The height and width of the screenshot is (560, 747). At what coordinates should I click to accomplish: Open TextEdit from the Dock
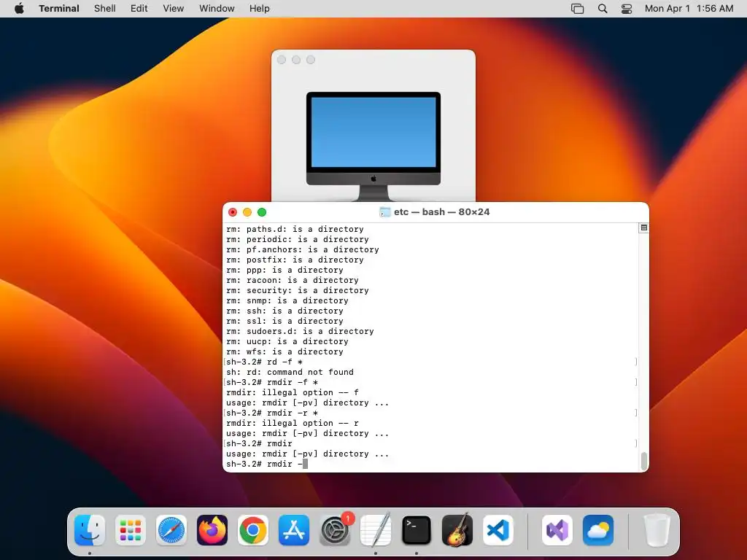click(376, 530)
